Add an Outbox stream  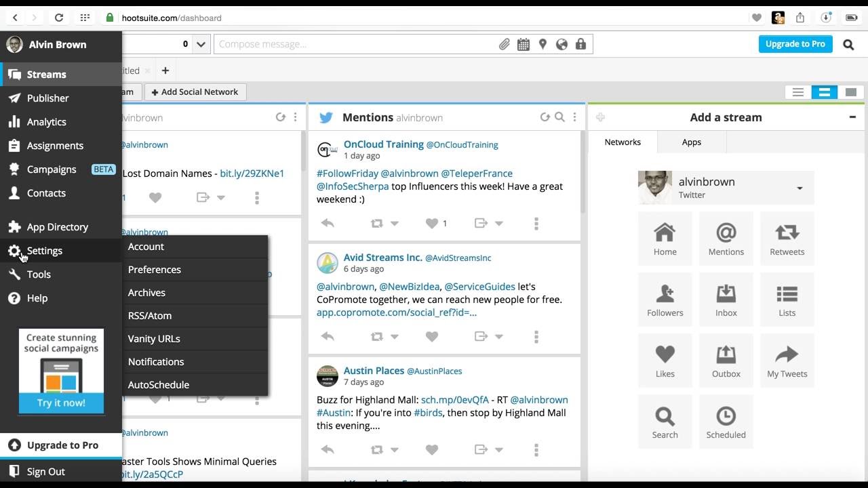point(726,361)
